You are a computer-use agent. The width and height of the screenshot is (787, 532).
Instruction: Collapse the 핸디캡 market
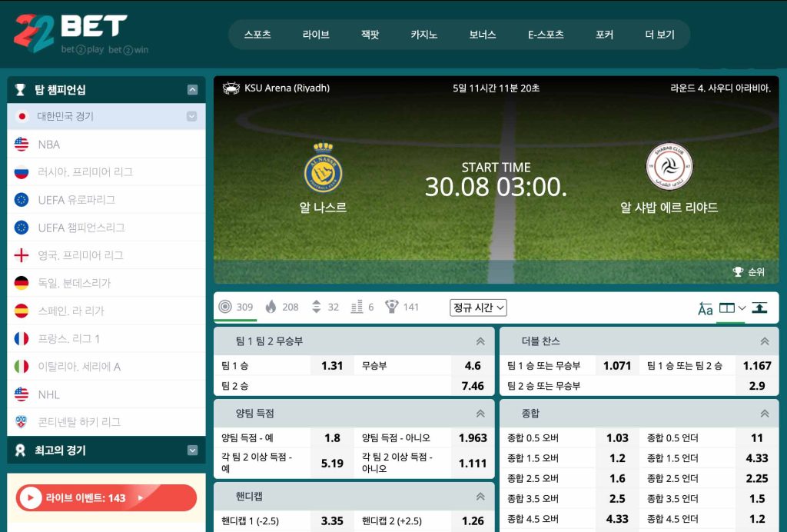coord(480,497)
